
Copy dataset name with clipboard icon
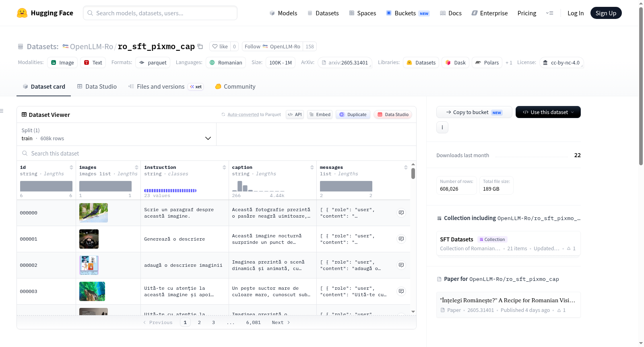[x=200, y=46]
